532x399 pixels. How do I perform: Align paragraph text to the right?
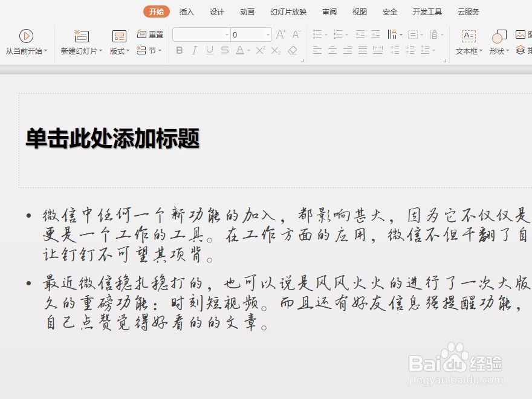coord(348,51)
